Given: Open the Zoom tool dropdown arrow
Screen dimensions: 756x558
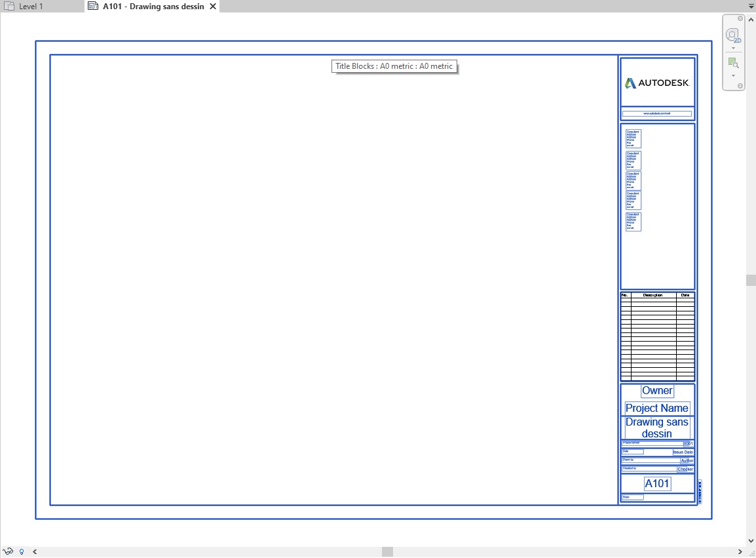Looking at the screenshot, I should 732,75.
